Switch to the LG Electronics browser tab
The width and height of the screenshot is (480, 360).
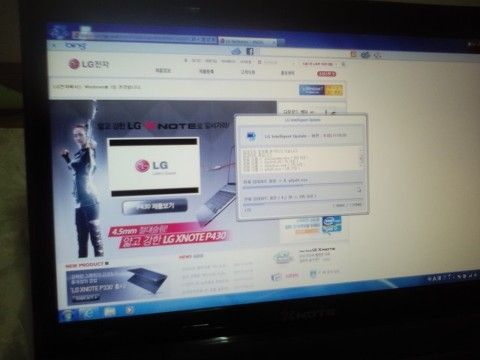pos(248,42)
